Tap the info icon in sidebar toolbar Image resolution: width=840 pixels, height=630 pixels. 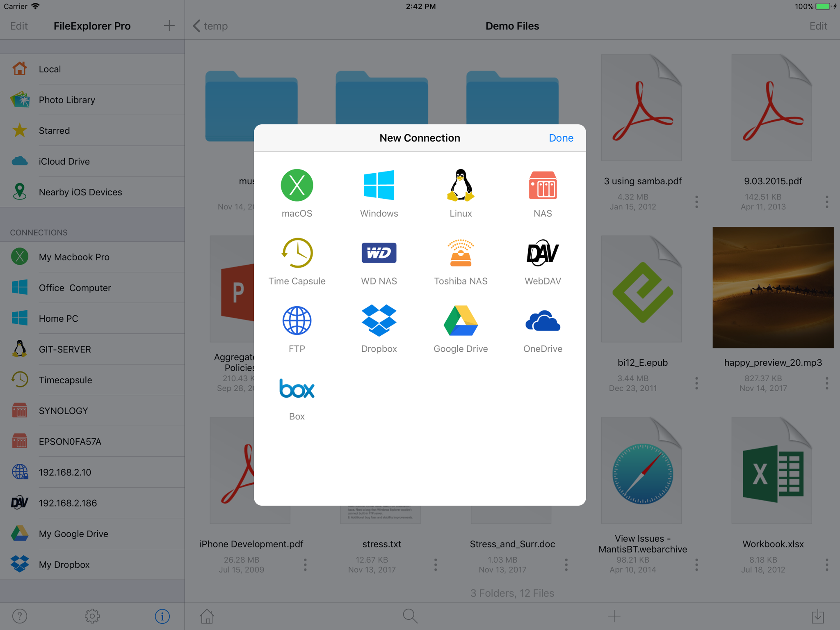[162, 616]
